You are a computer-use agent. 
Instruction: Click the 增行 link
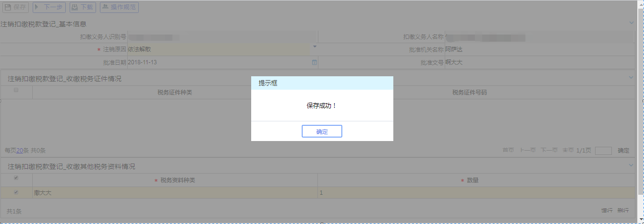click(607, 211)
